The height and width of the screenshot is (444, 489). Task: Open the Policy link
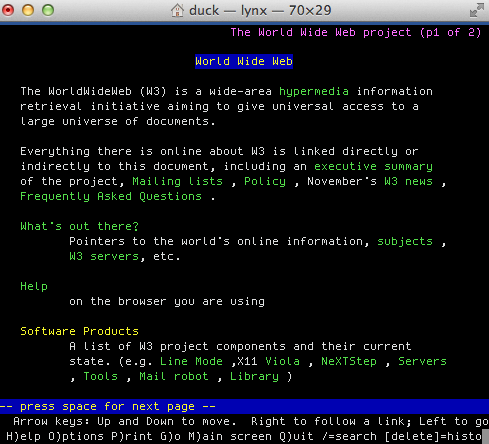[x=265, y=181]
